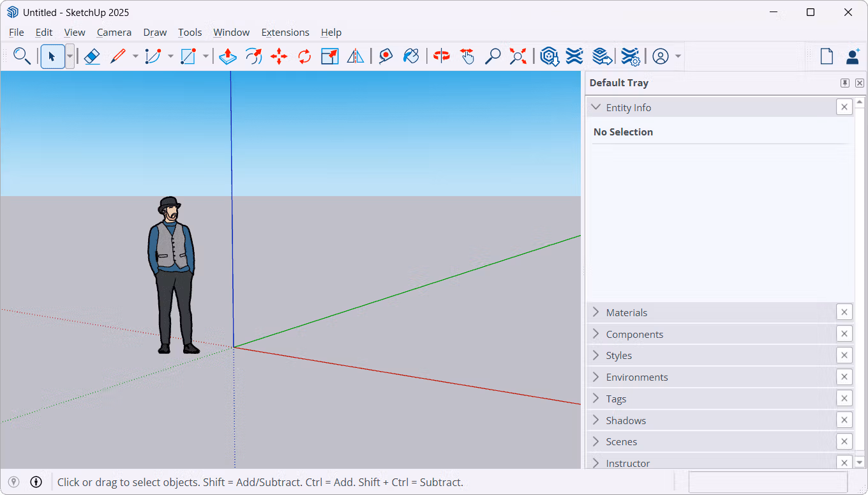The height and width of the screenshot is (495, 868).
Task: Open the Line tool dropdown arrow
Action: click(135, 56)
